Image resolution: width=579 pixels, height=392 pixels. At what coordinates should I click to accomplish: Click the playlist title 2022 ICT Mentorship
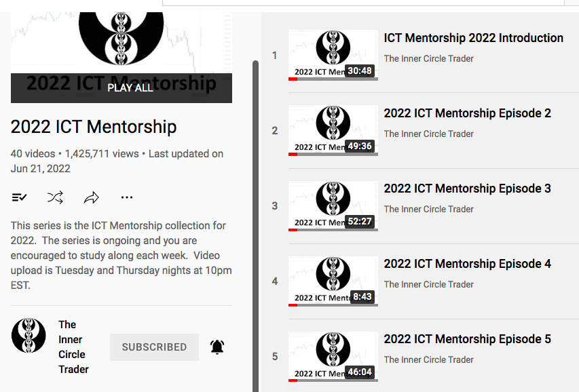93,127
